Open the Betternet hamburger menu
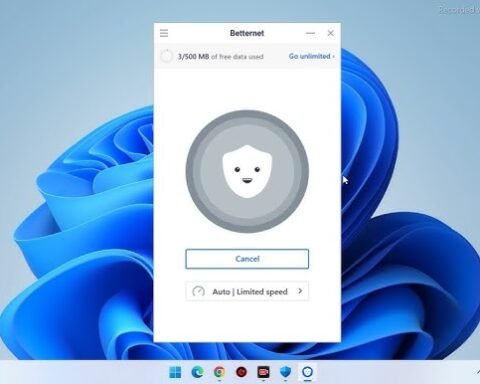Image resolution: width=480 pixels, height=384 pixels. [x=164, y=33]
